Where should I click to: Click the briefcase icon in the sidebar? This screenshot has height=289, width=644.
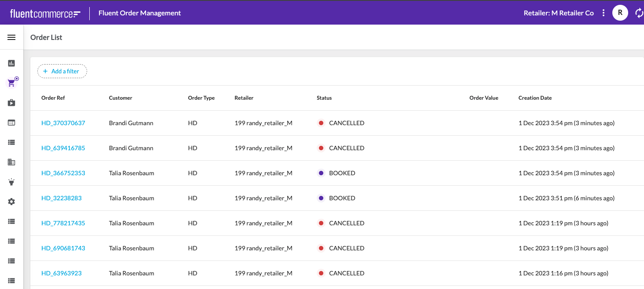(11, 103)
